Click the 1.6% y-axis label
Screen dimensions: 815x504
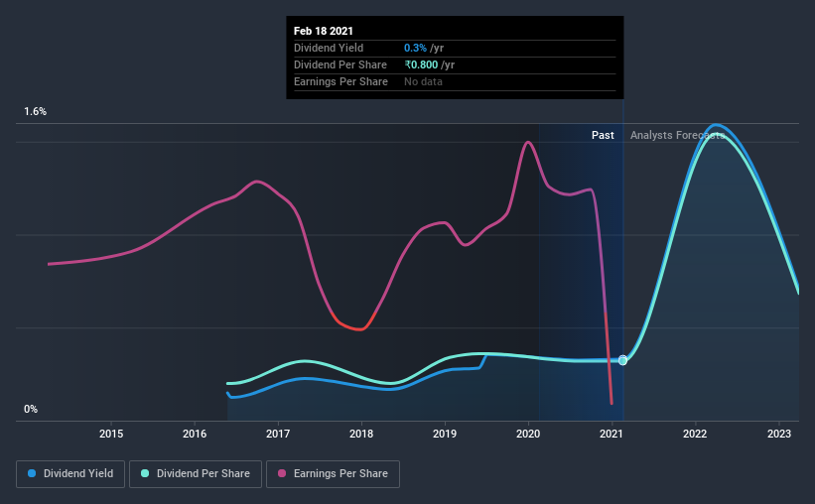point(35,111)
